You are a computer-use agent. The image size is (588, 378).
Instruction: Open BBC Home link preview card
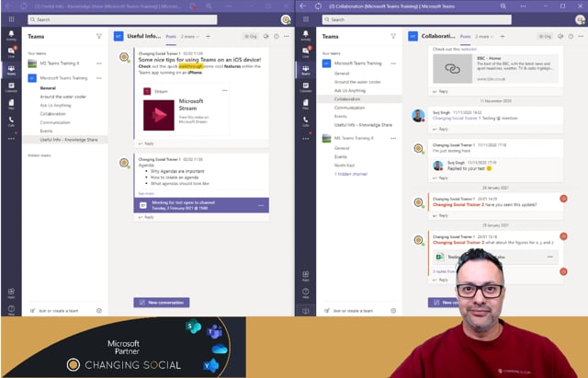coord(495,69)
